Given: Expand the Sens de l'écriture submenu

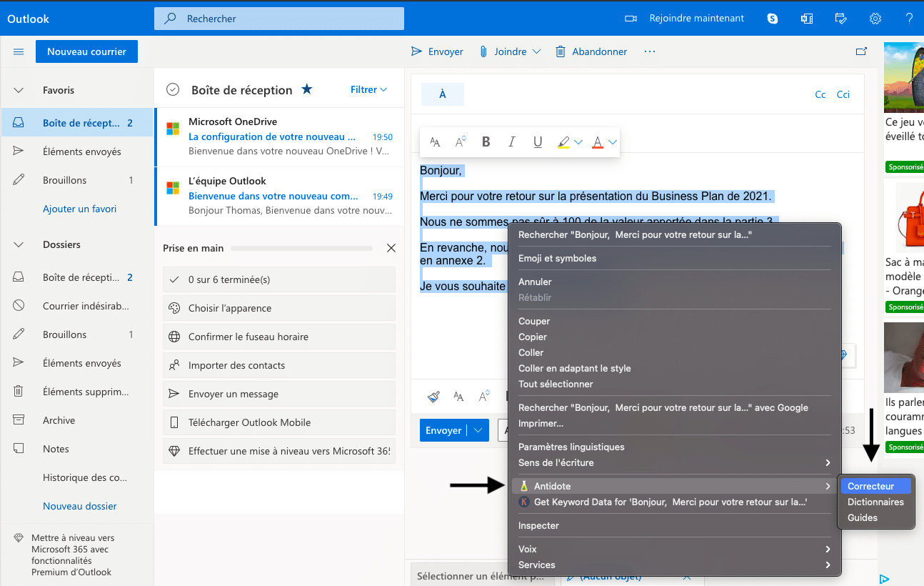Looking at the screenshot, I should [675, 462].
